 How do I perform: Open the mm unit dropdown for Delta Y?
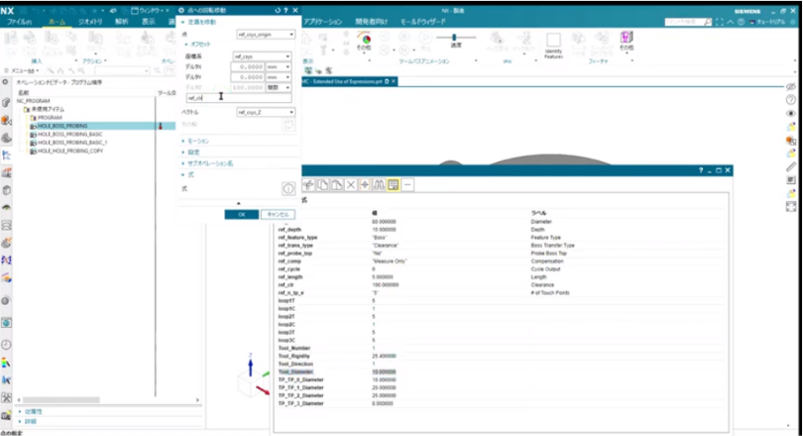[279, 77]
